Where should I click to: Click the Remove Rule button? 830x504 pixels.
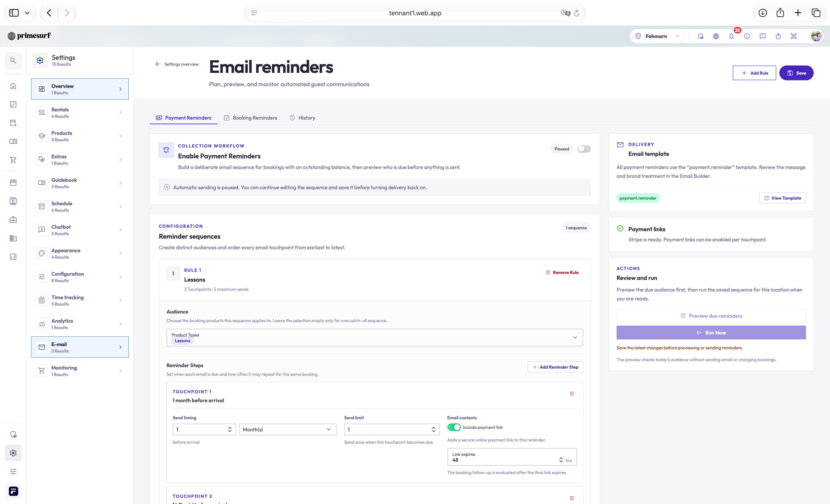tap(562, 272)
